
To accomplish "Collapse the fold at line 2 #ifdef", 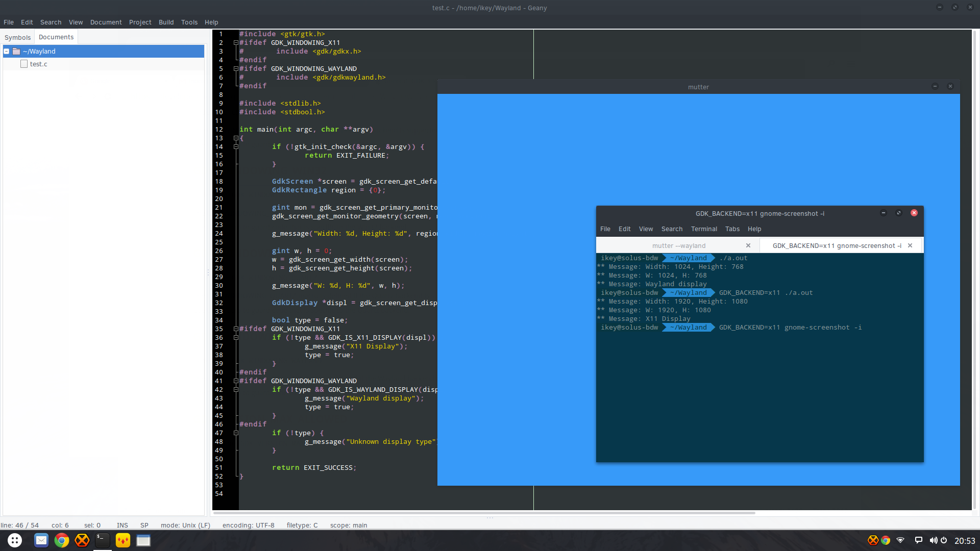I will click(x=236, y=43).
